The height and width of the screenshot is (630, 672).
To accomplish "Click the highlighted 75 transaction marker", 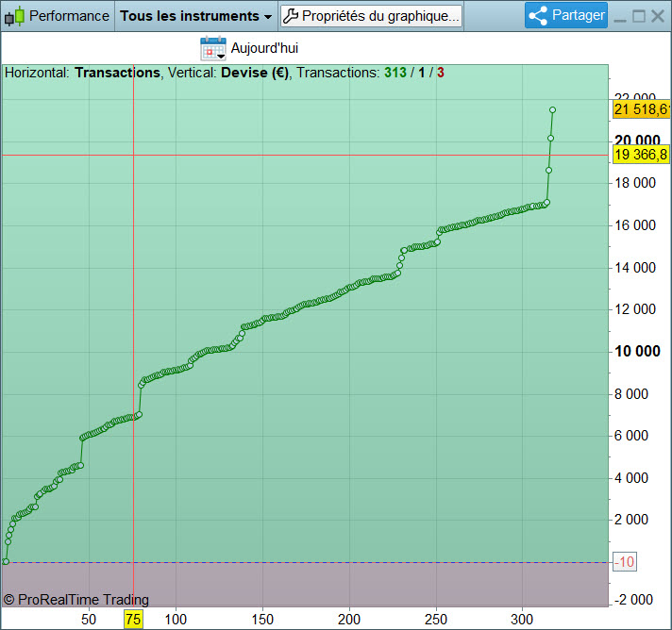I will click(133, 620).
